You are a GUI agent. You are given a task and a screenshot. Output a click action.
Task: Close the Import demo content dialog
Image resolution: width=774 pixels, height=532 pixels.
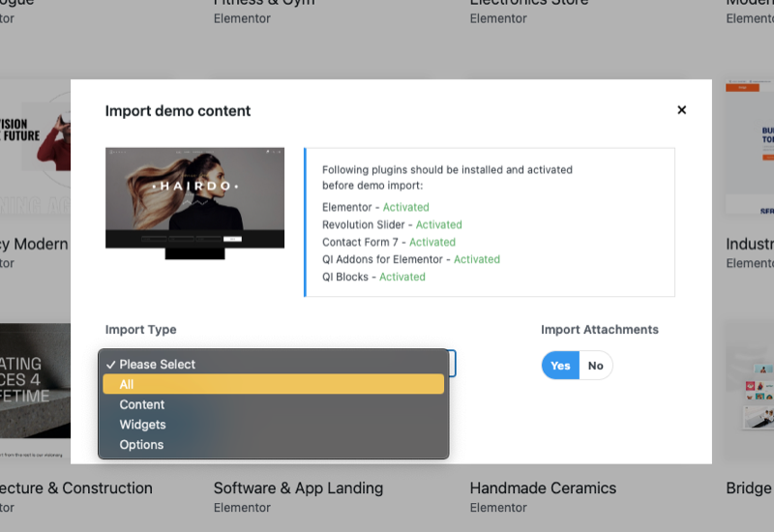click(681, 110)
